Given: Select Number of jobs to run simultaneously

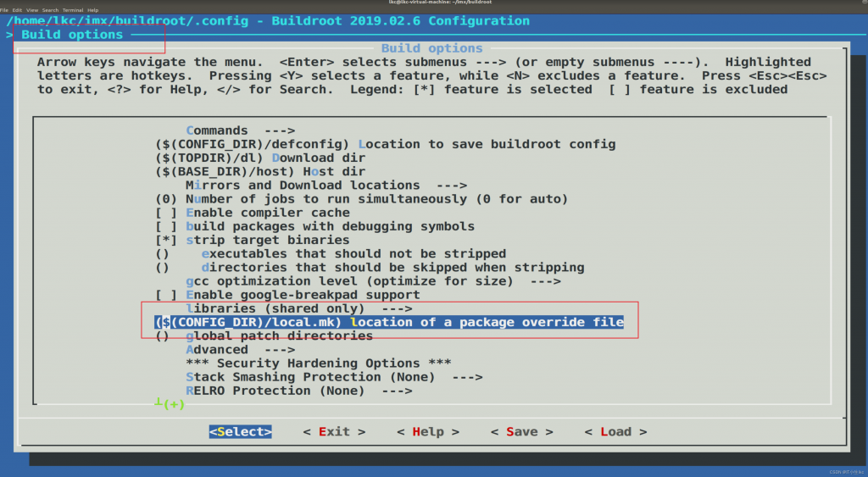Looking at the screenshot, I should (361, 199).
